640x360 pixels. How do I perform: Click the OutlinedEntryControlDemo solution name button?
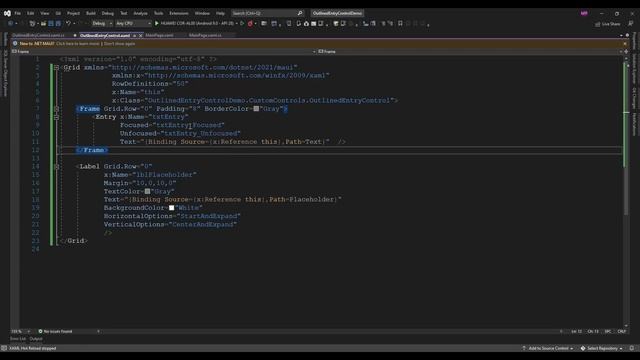tap(337, 13)
